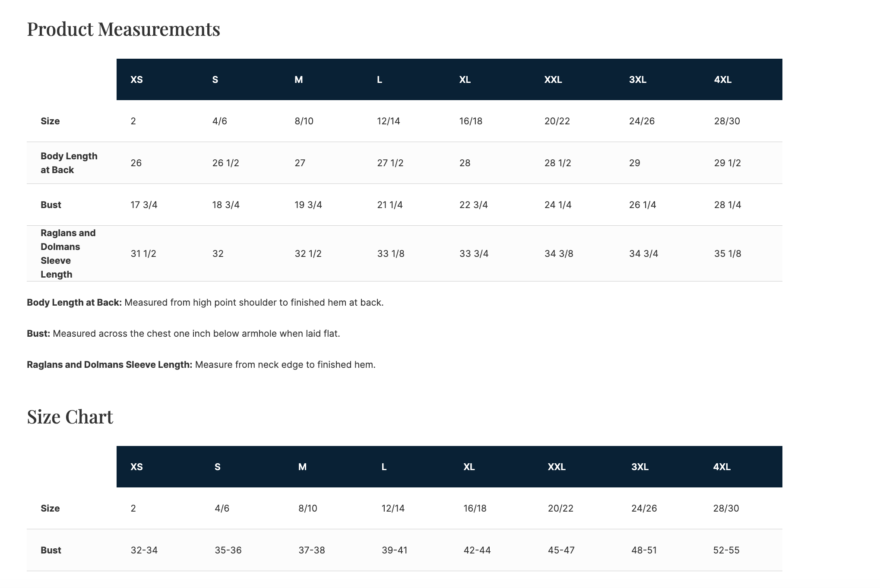This screenshot has height=588, width=880.
Task: Select the 42-44 bust range cell
Action: (x=477, y=550)
